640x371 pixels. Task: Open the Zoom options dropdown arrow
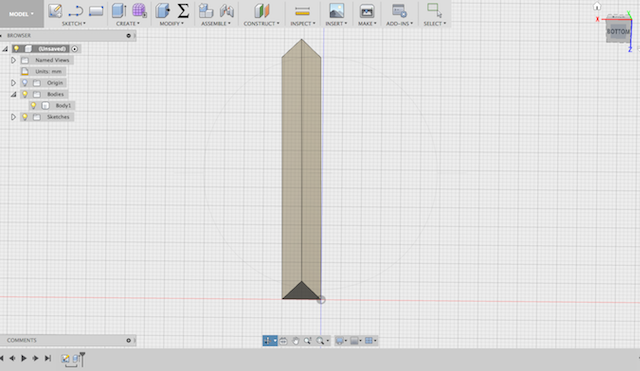tap(328, 341)
